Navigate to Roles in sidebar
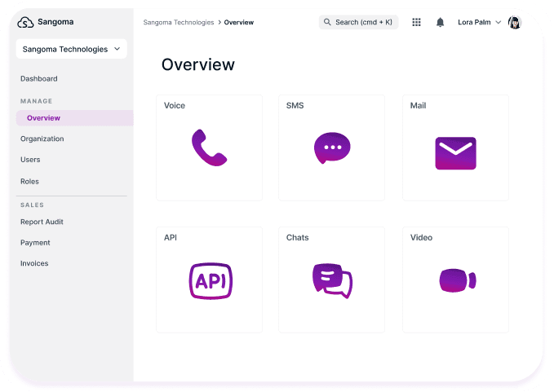This screenshot has height=392, width=554. click(29, 182)
